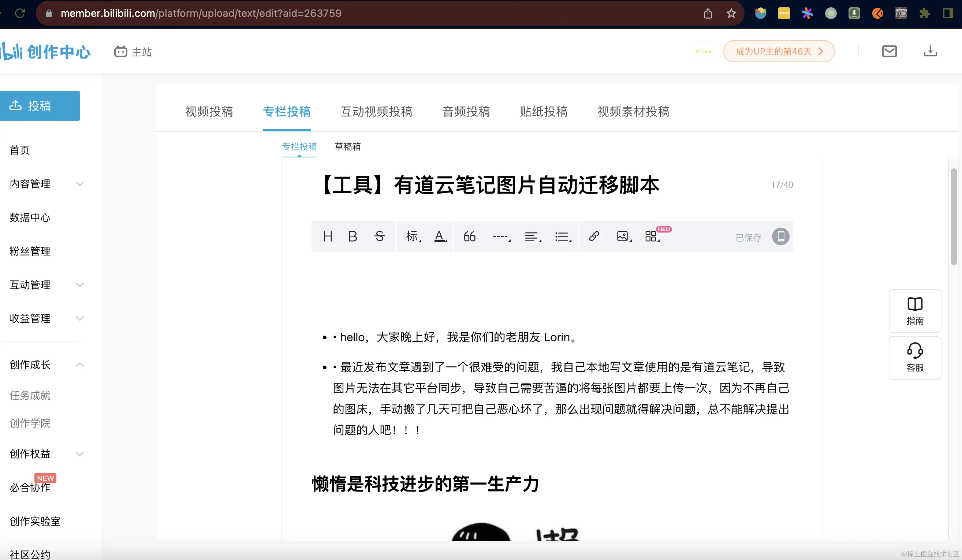Click the green download extension icon
The height and width of the screenshot is (560, 962).
click(854, 14)
